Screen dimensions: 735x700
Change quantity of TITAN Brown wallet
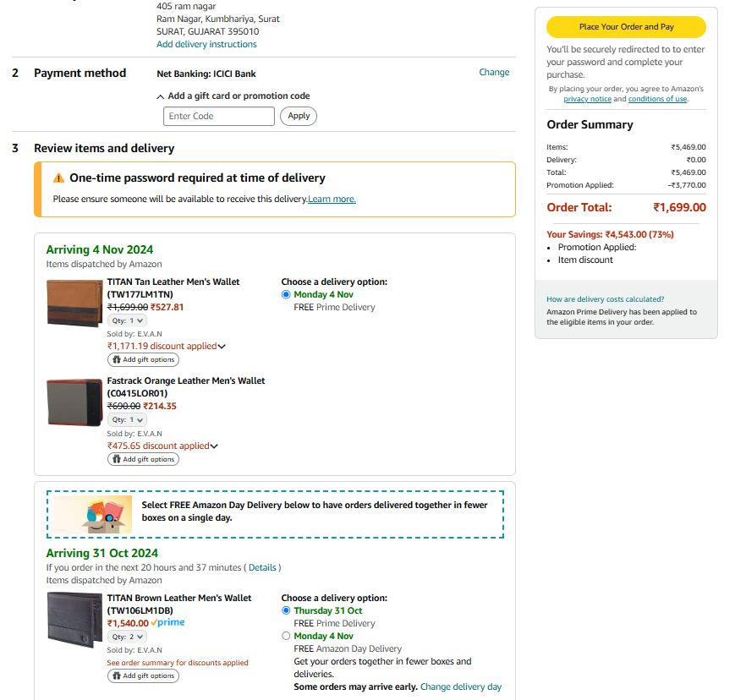[x=127, y=637]
